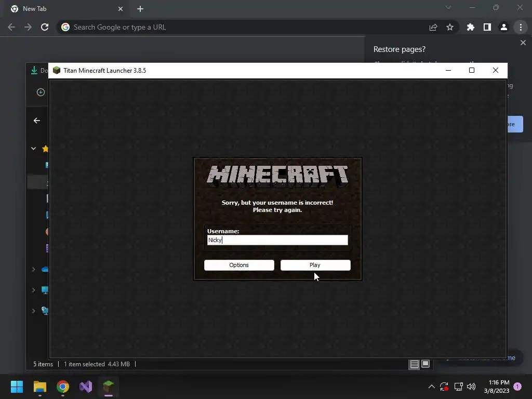This screenshot has height=399, width=532.
Task: Click the '1 item selected 4.43 MB' text
Action: (x=97, y=364)
